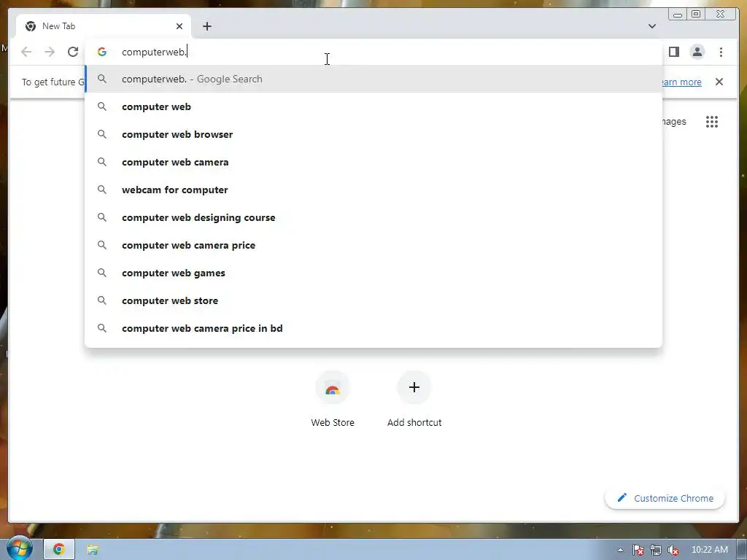
Task: Pick 'computer web camera price in bd'
Action: pyautogui.click(x=373, y=328)
